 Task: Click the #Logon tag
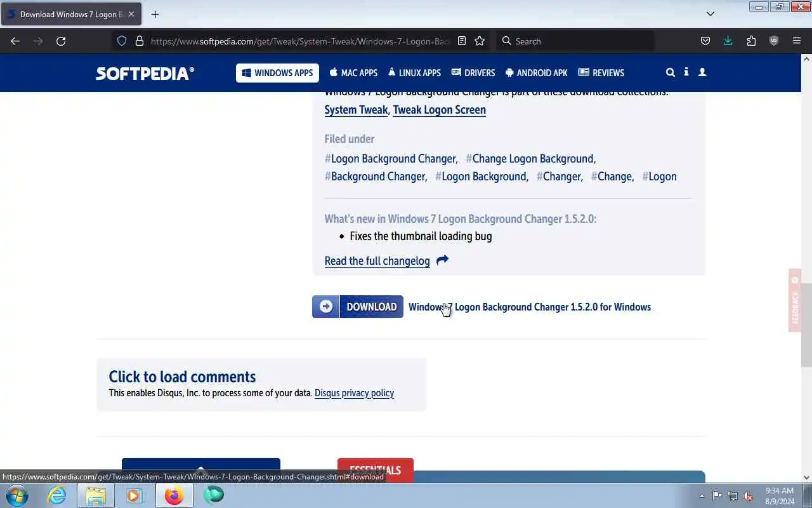coord(659,177)
